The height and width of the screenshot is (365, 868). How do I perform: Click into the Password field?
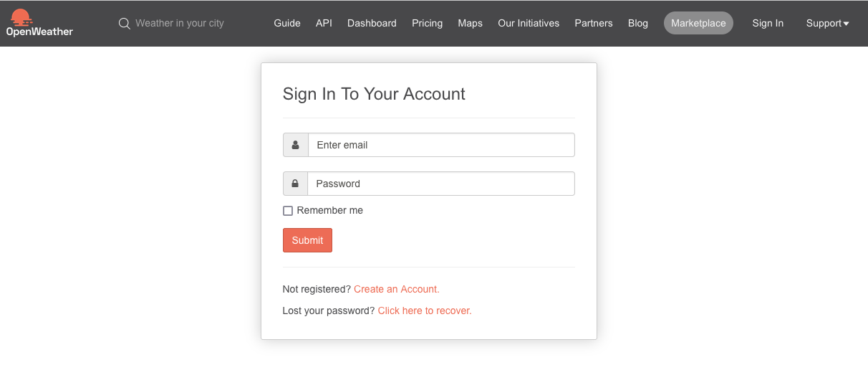[x=441, y=184]
